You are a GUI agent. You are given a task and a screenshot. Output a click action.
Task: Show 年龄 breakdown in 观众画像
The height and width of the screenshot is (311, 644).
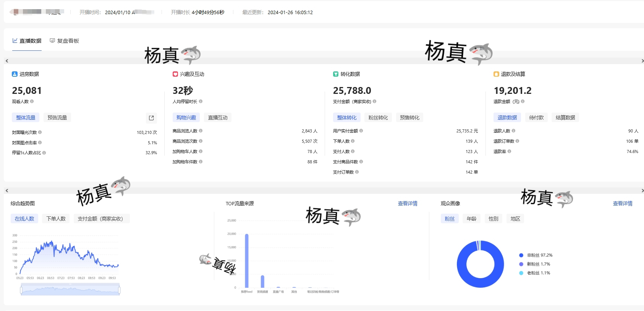[x=471, y=219]
